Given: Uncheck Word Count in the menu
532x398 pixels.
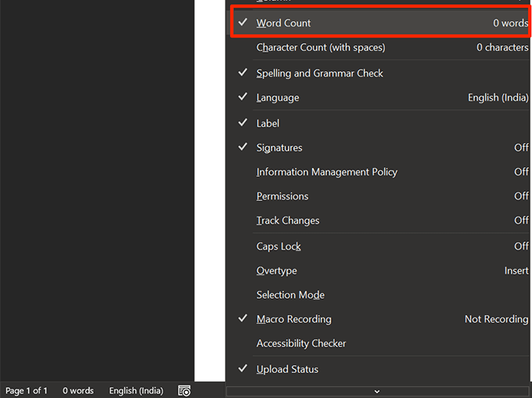Looking at the screenshot, I should tap(283, 23).
